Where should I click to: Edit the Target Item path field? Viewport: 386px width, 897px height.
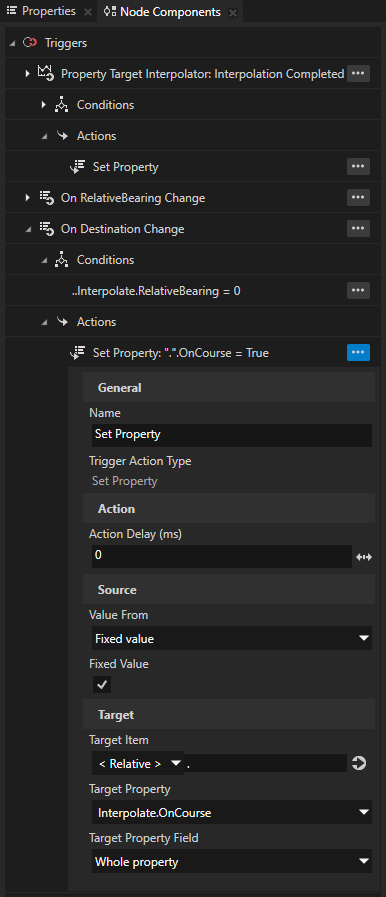(x=265, y=763)
